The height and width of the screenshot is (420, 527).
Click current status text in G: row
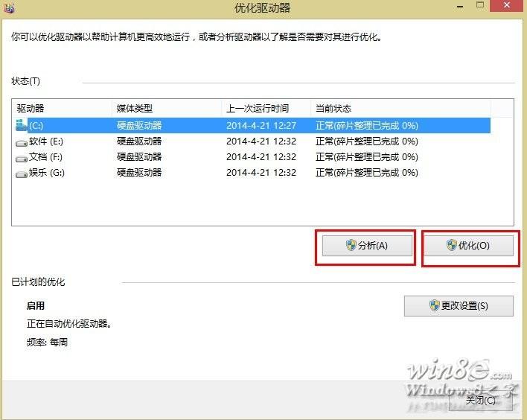coord(367,173)
